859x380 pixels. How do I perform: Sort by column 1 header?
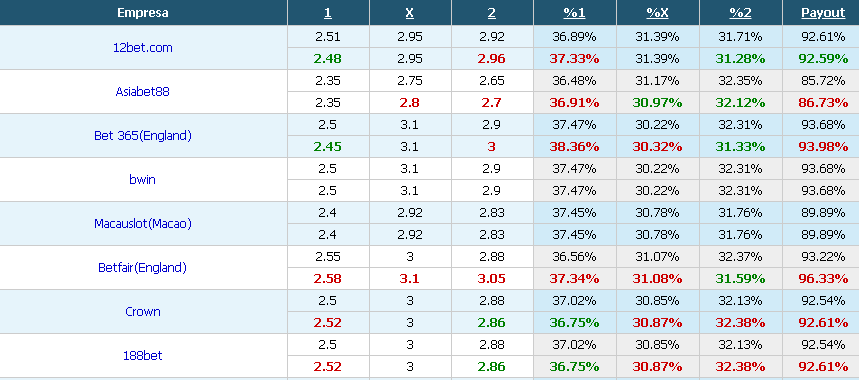(328, 13)
